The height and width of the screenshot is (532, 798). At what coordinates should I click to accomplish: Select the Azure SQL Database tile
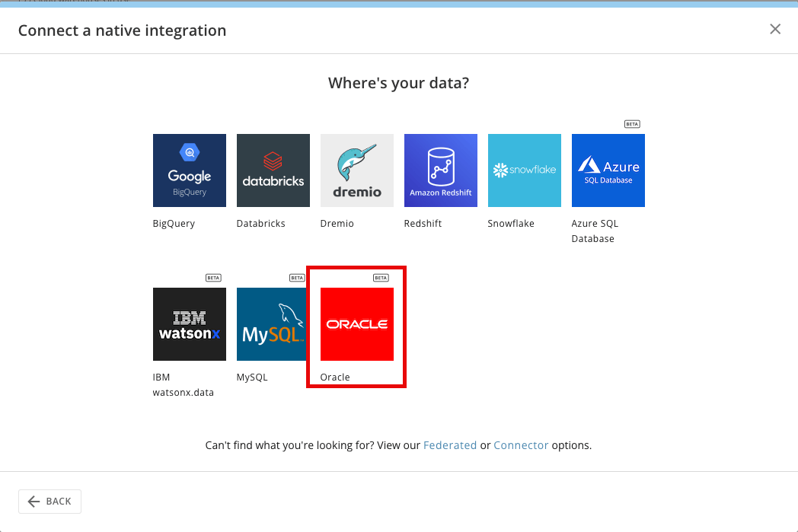pos(608,170)
